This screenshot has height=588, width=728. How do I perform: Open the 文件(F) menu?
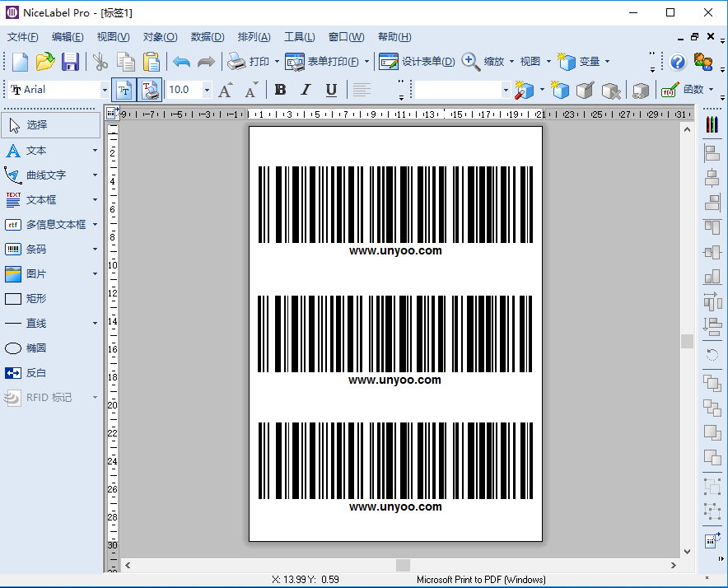23,37
